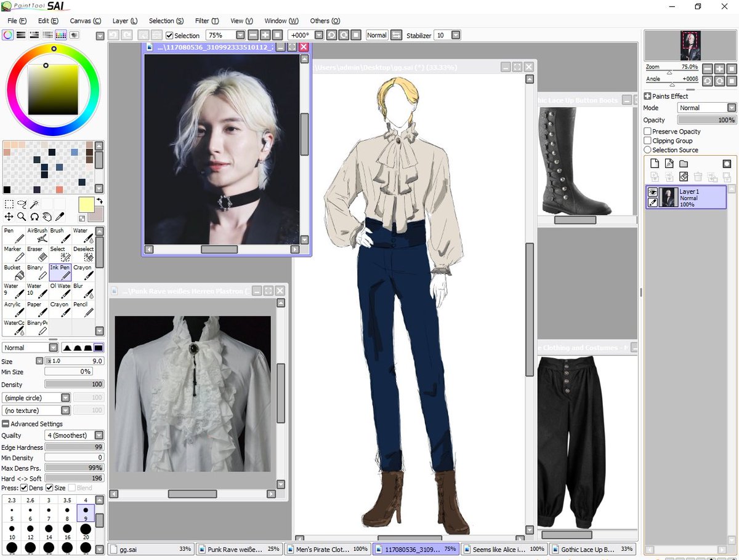
Task: Open the rotation angle dropdown
Action: [319, 36]
